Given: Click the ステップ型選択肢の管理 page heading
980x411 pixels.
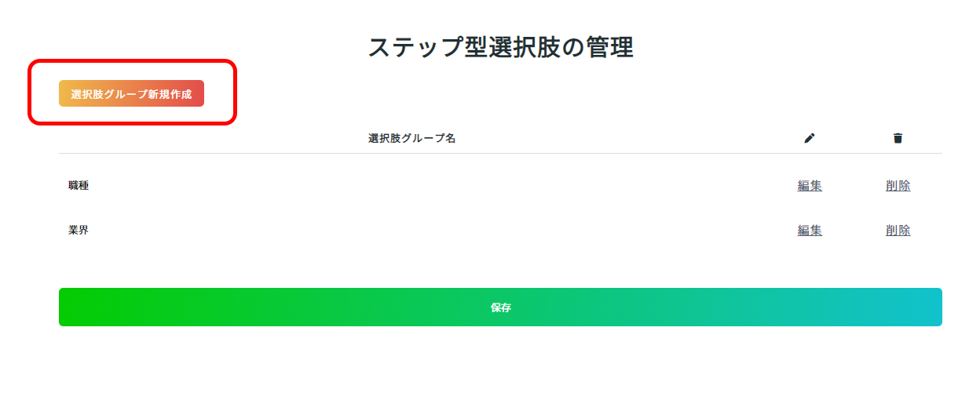Looking at the screenshot, I should (500, 47).
